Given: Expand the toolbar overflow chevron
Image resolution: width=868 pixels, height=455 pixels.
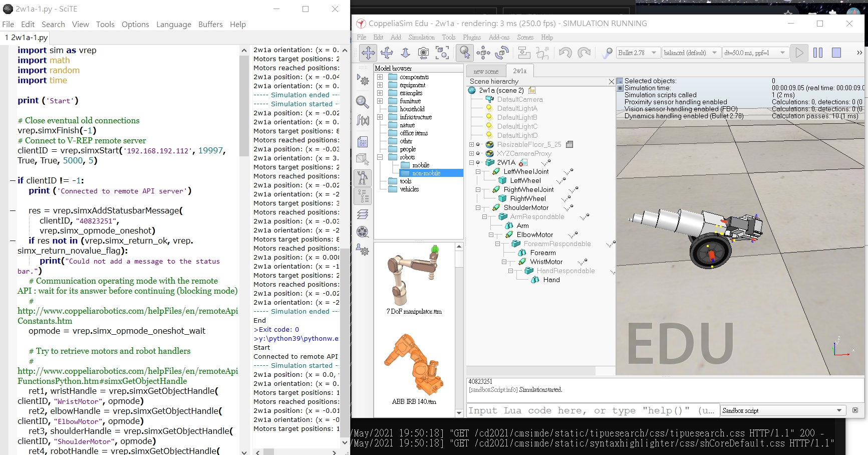Looking at the screenshot, I should [859, 53].
